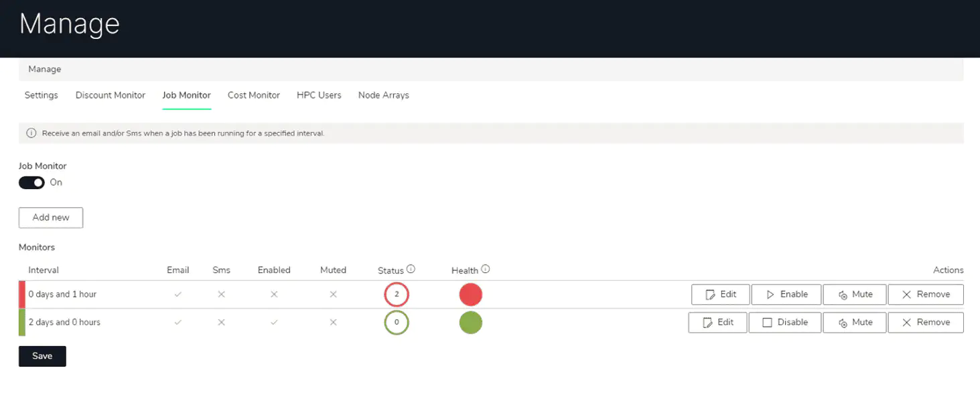Click Email checkmark for 1 hour monitor
Screen dimensions: 980x407
coord(178,294)
